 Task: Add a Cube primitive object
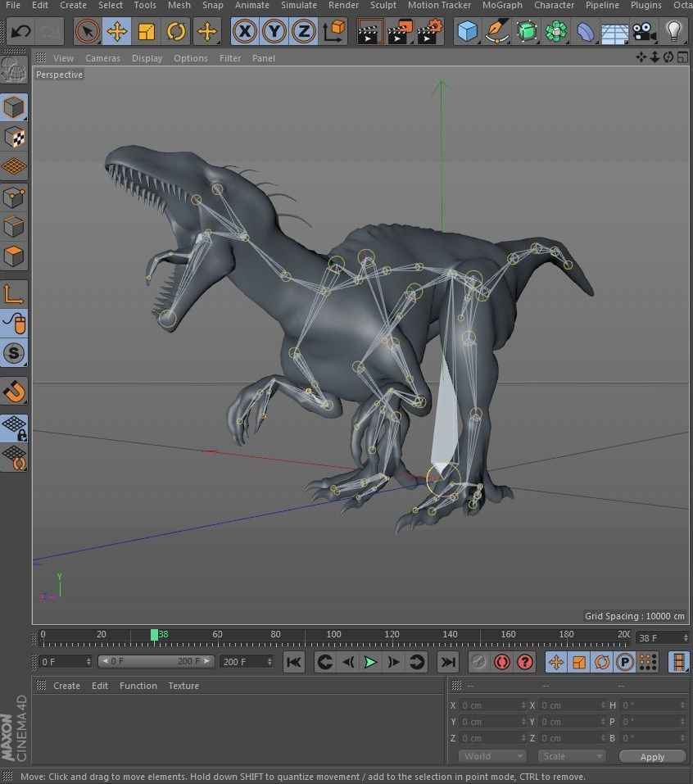[468, 31]
